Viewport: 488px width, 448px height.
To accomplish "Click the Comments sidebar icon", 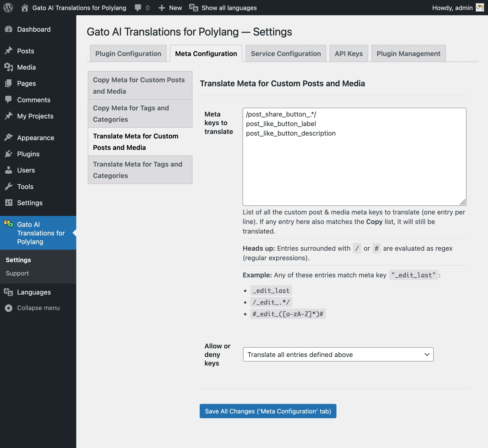I will [9, 100].
